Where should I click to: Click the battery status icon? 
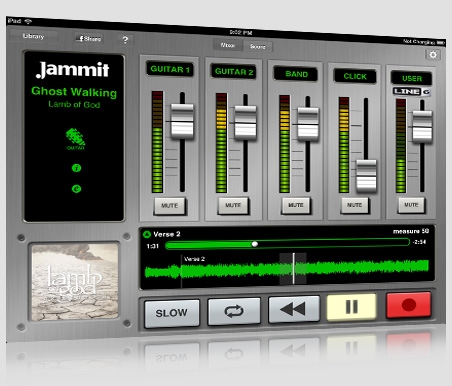point(441,43)
